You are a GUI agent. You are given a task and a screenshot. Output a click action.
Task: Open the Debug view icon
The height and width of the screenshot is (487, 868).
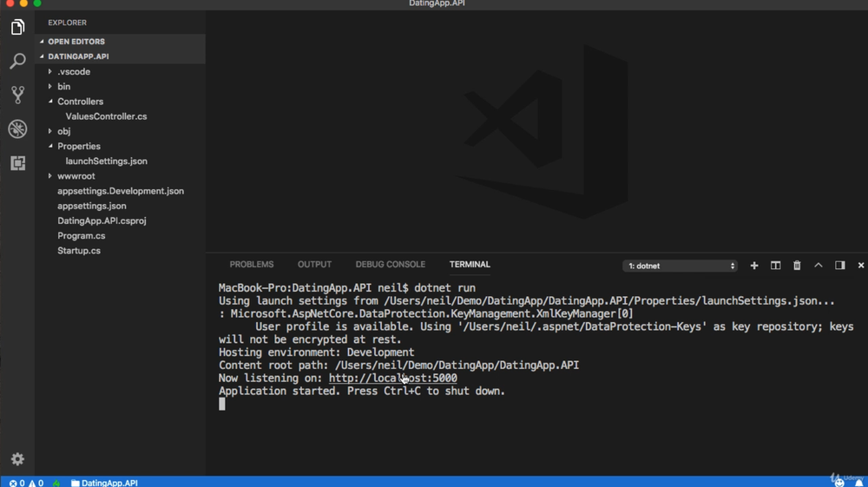point(17,129)
